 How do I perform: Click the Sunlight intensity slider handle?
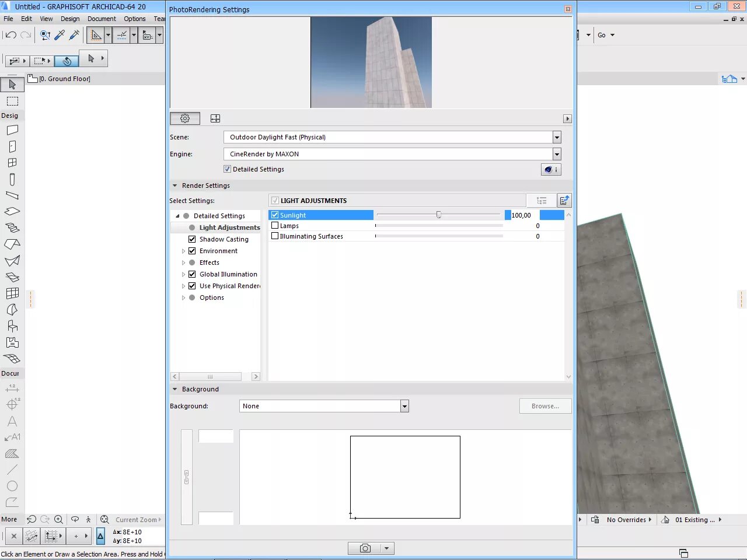(x=439, y=215)
